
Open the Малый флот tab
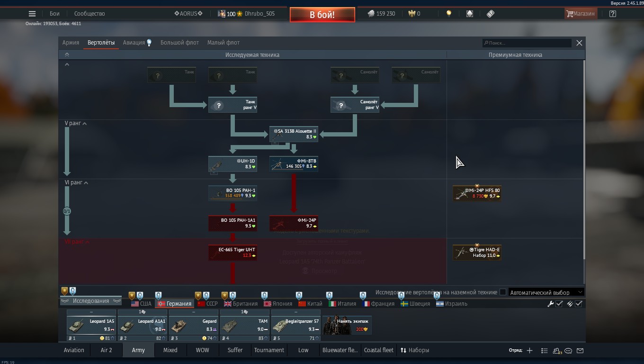[224, 43]
